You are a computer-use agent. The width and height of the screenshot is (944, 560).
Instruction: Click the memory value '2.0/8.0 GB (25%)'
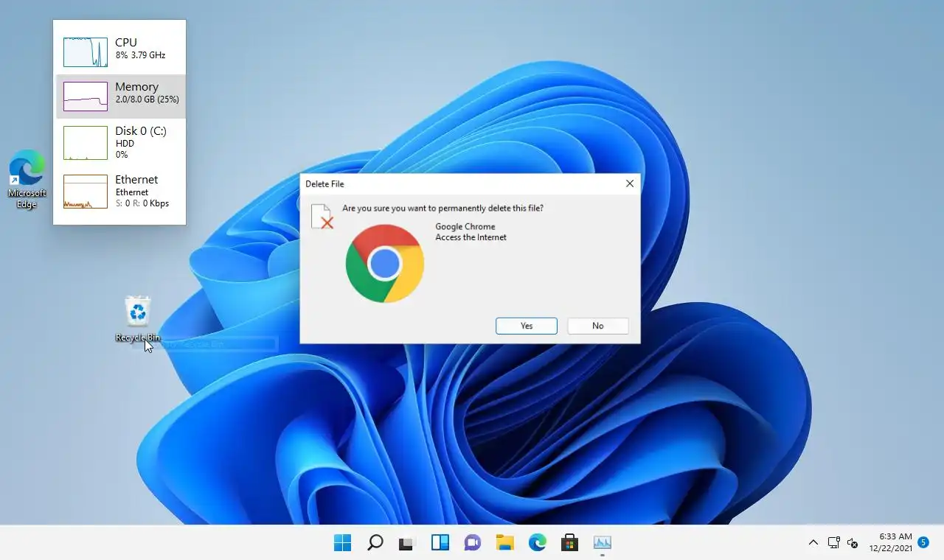tap(147, 99)
